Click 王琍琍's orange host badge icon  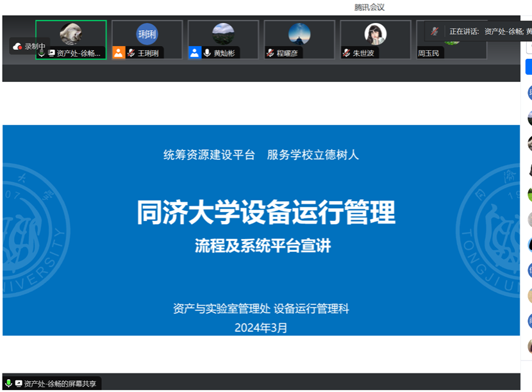click(119, 53)
